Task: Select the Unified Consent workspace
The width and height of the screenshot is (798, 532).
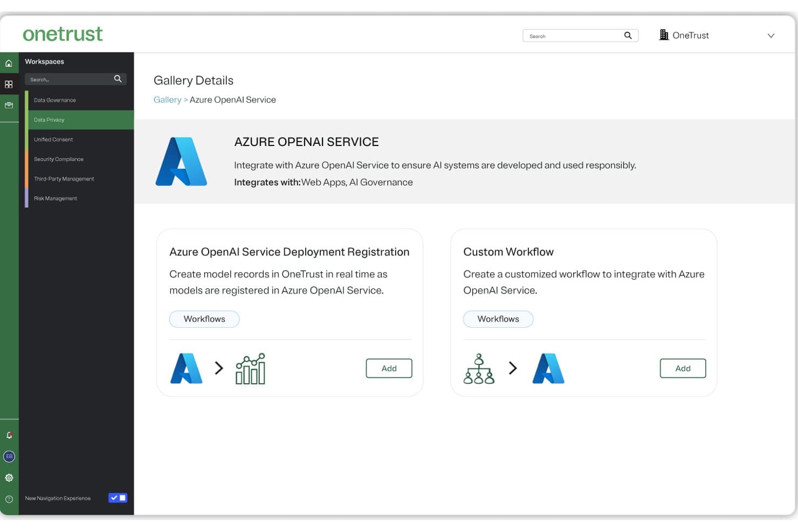Action: (x=80, y=140)
